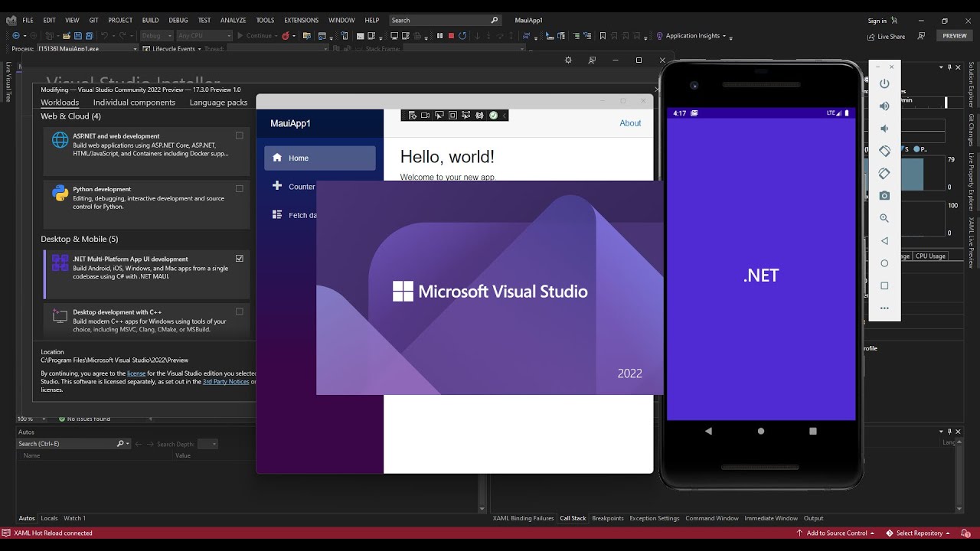Viewport: 980px width, 551px height.
Task: Open the Add to Source Control menu
Action: [x=835, y=533]
